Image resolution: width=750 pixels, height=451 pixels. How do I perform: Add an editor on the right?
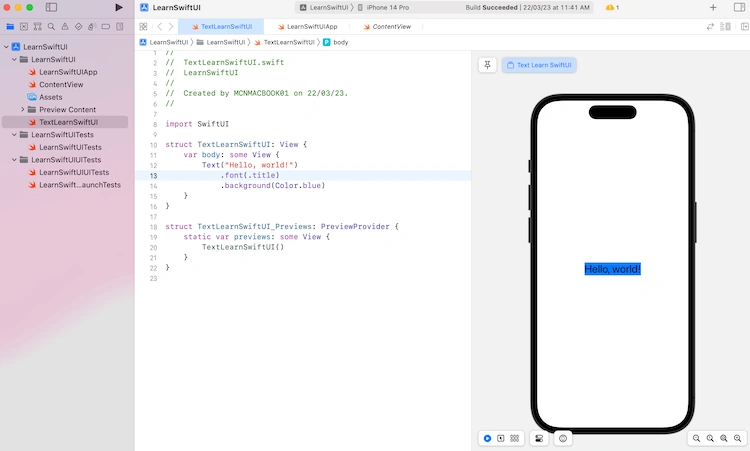coord(744,27)
